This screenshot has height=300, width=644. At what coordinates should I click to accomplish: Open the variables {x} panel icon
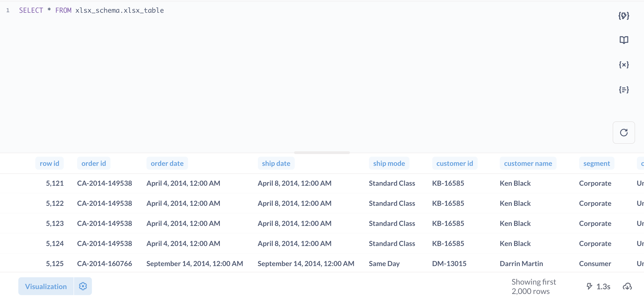click(x=623, y=65)
